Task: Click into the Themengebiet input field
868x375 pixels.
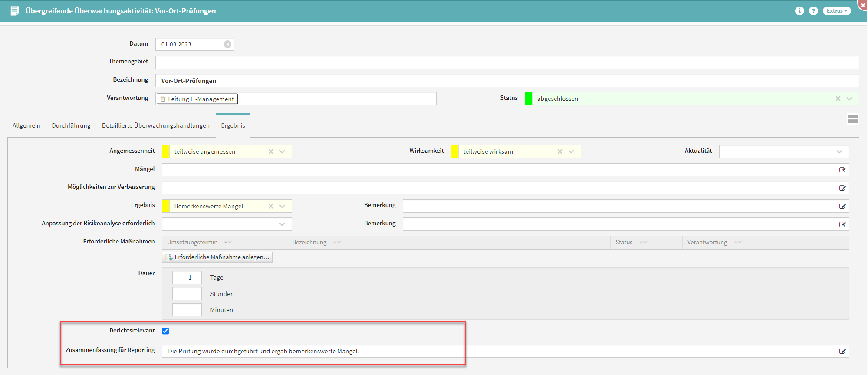Action: tap(506, 62)
